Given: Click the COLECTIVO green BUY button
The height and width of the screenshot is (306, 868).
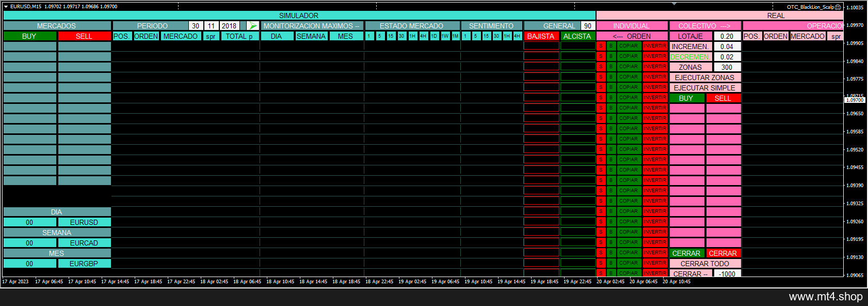Looking at the screenshot, I should pos(686,98).
